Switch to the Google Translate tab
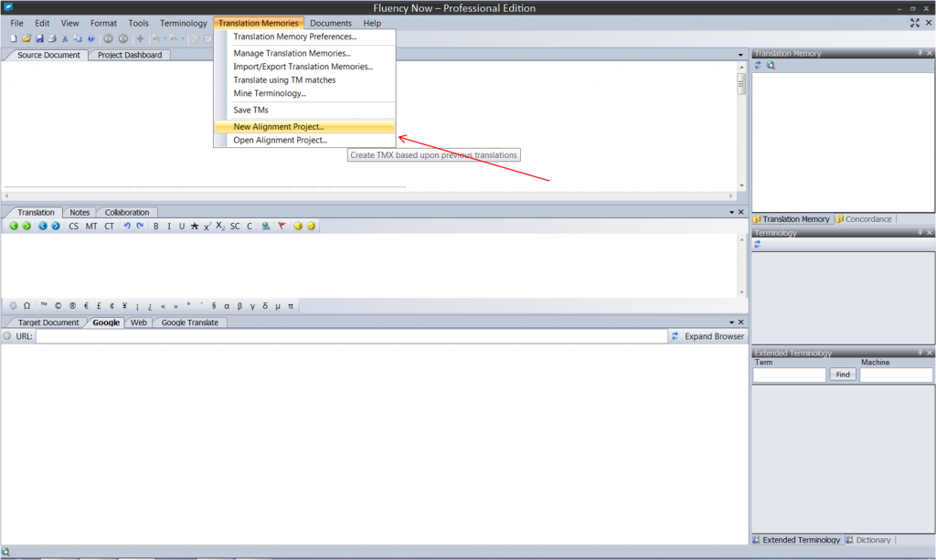Image resolution: width=936 pixels, height=560 pixels. 190,322
